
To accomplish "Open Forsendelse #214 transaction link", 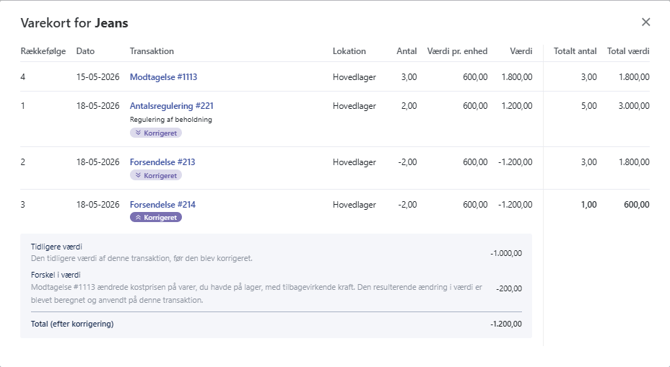I will coord(162,205).
